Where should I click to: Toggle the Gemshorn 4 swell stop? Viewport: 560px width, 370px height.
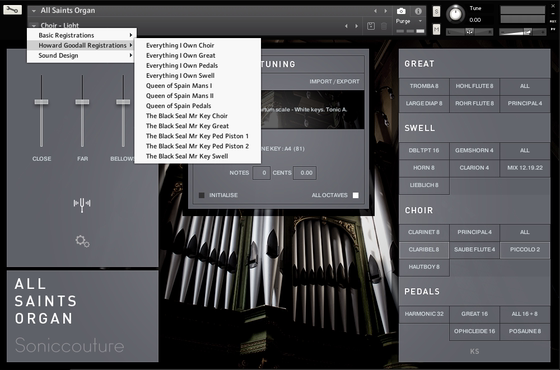click(x=474, y=151)
